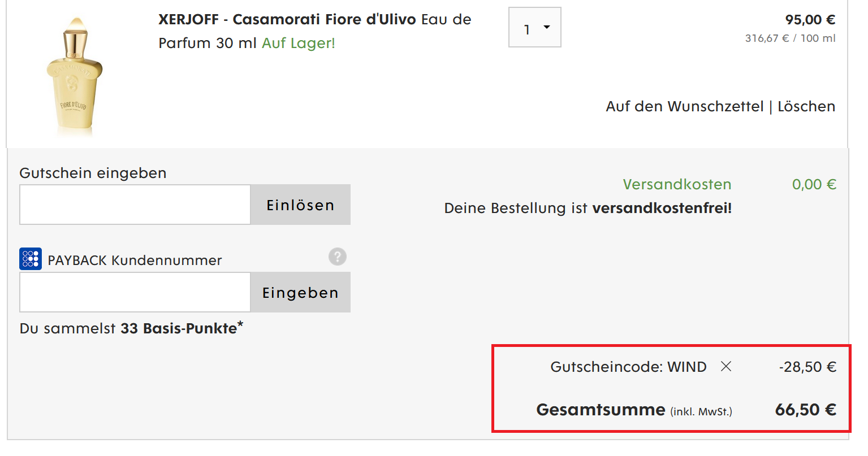The width and height of the screenshot is (868, 456).
Task: Click the 33 Basis-Punkte text
Action: tap(179, 328)
